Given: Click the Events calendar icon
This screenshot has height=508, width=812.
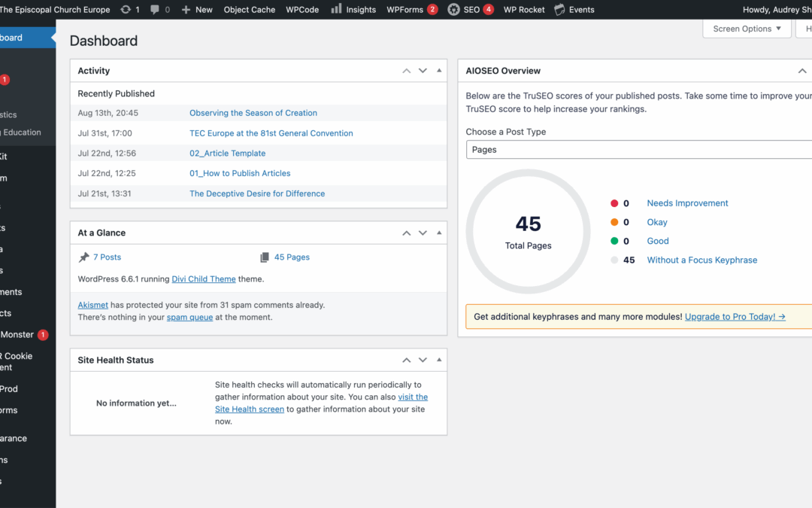Looking at the screenshot, I should point(559,9).
